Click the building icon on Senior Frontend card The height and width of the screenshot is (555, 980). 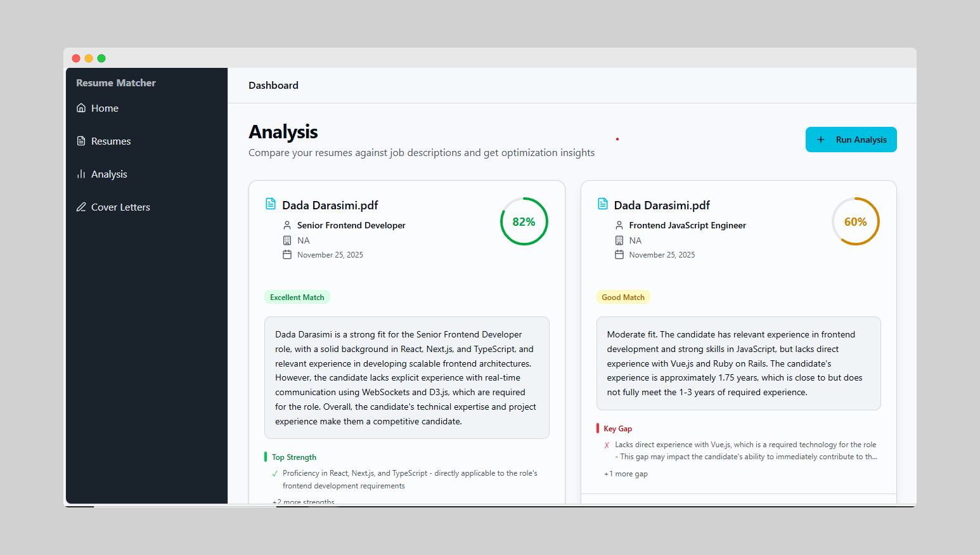[287, 240]
